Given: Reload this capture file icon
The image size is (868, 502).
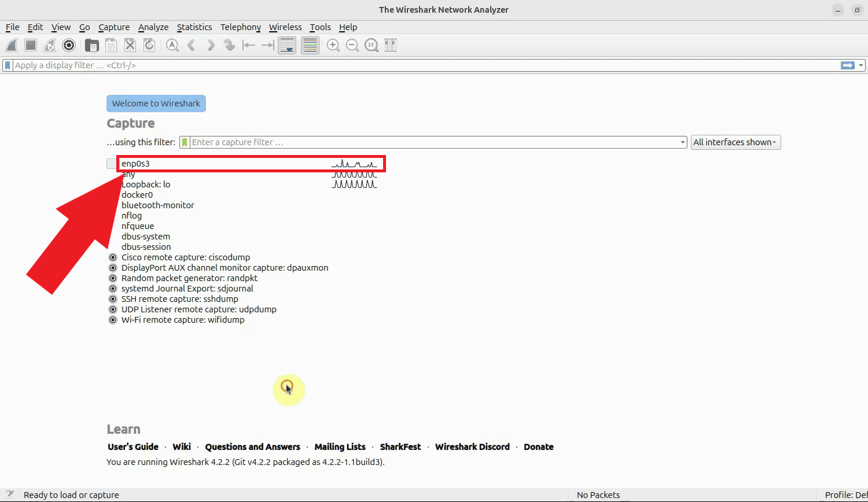Looking at the screenshot, I should 149,45.
